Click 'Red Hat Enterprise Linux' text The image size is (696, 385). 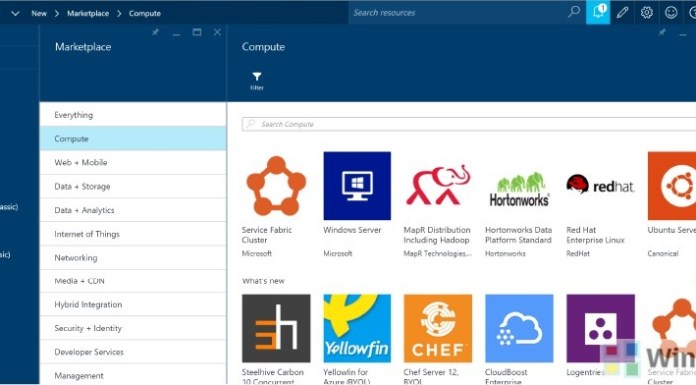pos(595,235)
